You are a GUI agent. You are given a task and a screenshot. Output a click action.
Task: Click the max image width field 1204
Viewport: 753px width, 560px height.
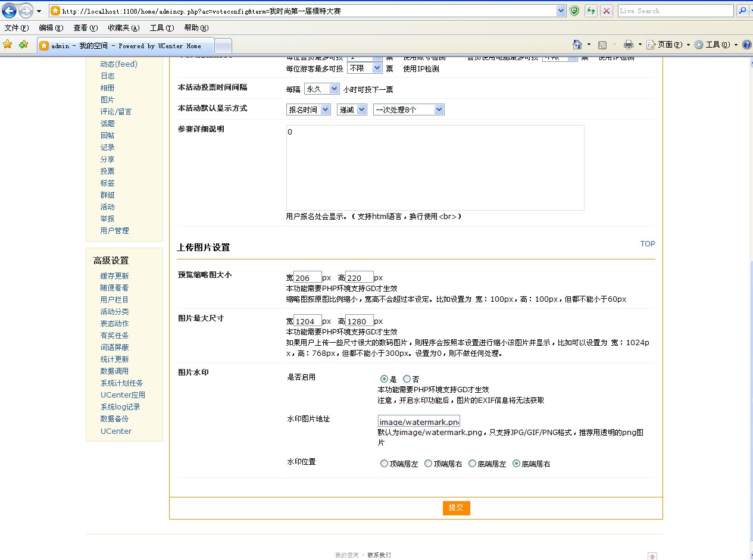[308, 321]
